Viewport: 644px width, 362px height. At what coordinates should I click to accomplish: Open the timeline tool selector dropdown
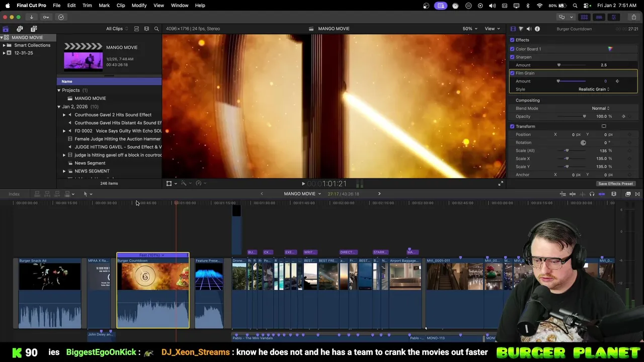click(x=88, y=194)
